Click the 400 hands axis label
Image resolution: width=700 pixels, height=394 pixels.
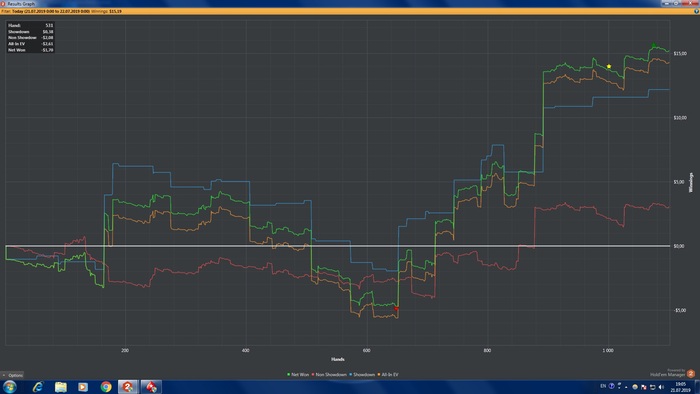(246, 351)
